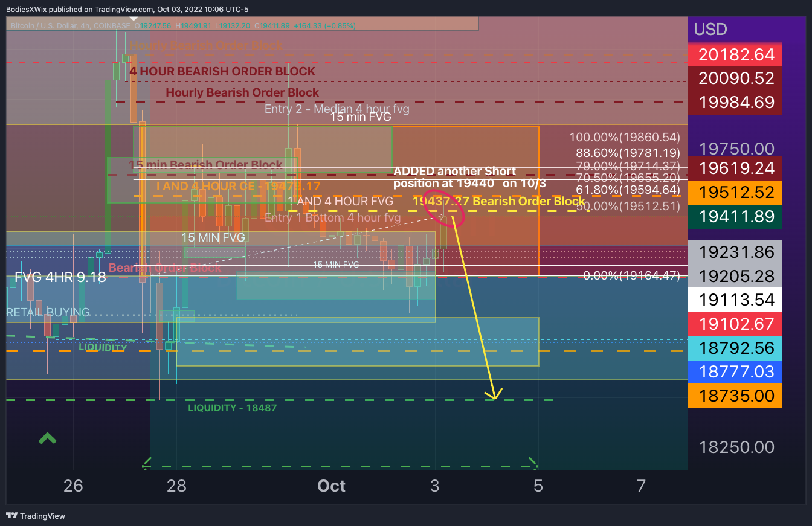Select the orange 19512.52 price label
Image resolution: width=812 pixels, height=526 pixels.
pyautogui.click(x=735, y=192)
